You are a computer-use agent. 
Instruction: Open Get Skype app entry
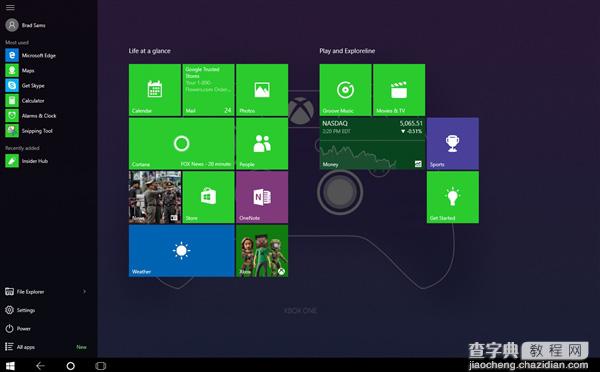tap(25, 85)
